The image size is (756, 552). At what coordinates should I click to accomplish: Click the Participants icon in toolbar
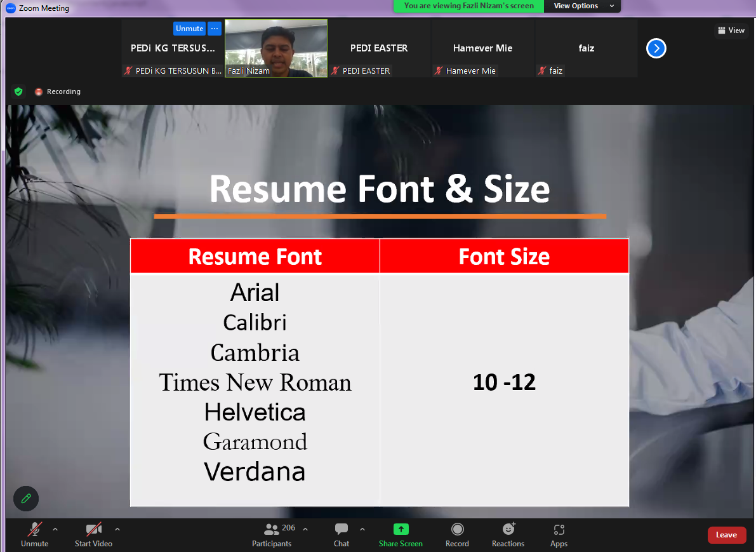point(272,530)
